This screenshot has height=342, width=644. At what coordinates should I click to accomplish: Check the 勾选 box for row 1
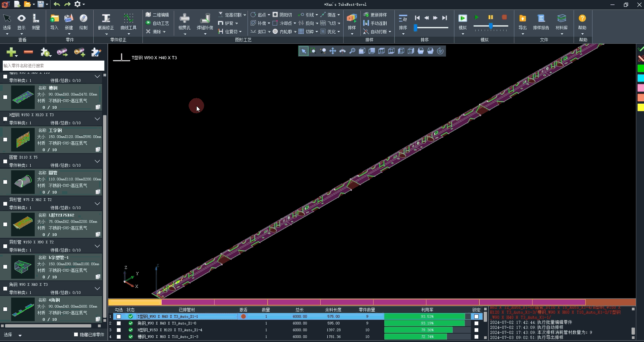click(x=119, y=316)
